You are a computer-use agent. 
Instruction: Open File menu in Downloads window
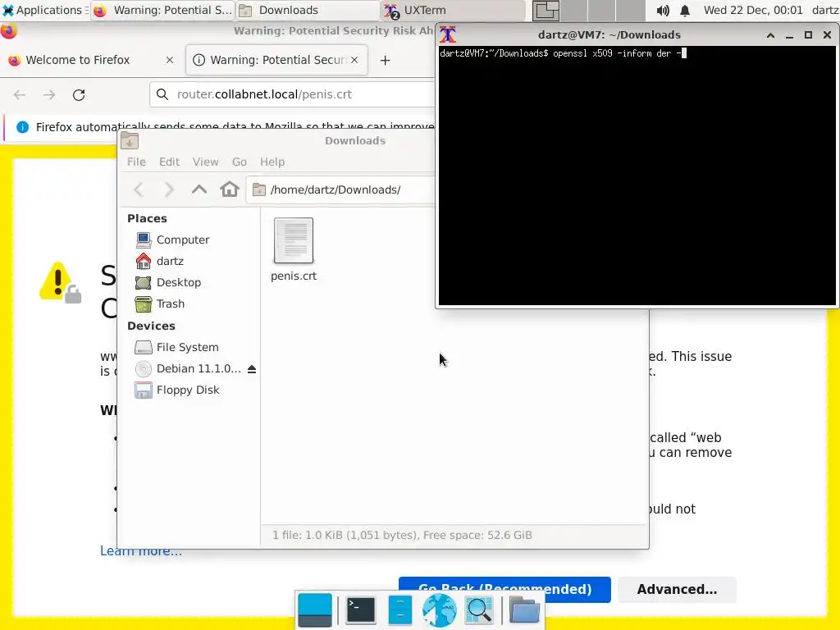(x=136, y=162)
